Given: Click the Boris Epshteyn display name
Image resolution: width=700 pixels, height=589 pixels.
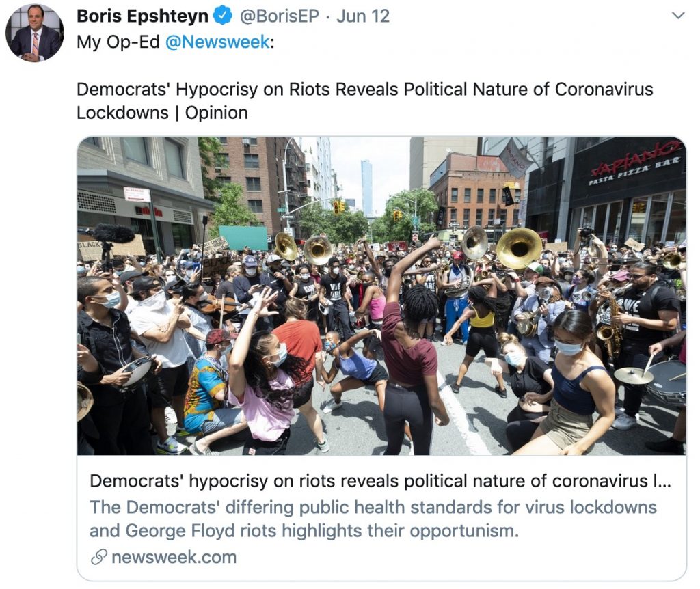Looking at the screenshot, I should [x=142, y=16].
